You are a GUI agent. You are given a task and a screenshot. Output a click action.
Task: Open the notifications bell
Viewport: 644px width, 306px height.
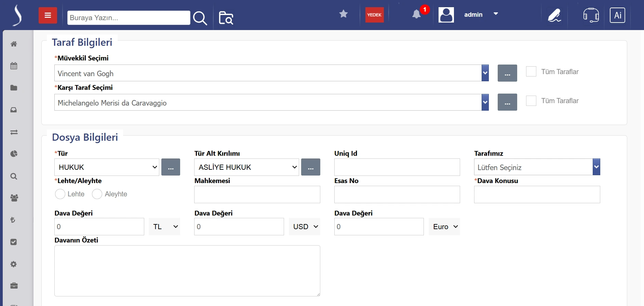pyautogui.click(x=416, y=14)
